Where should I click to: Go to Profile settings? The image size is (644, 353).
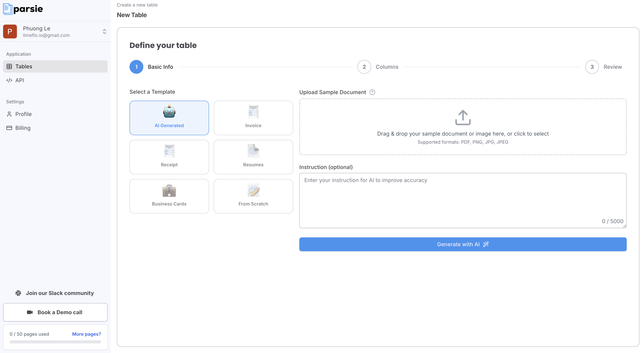[23, 114]
